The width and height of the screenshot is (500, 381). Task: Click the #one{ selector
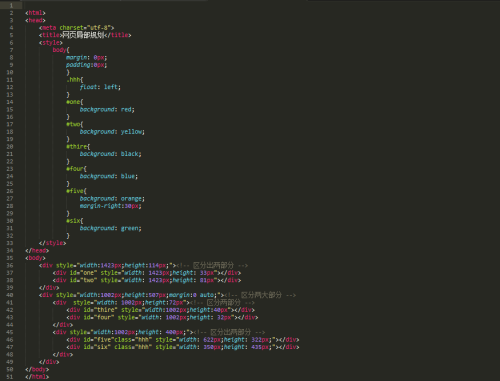(x=75, y=102)
